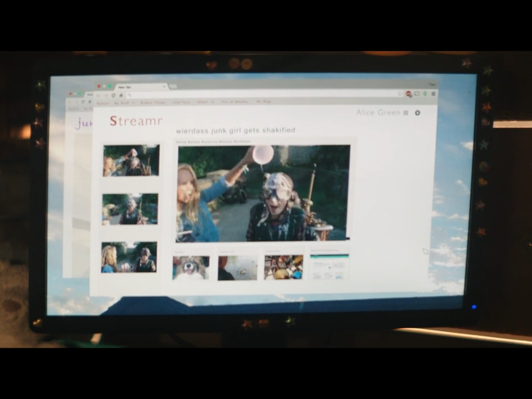Open the dog video thumbnail
Screen dimensions: 532x399
tap(191, 267)
